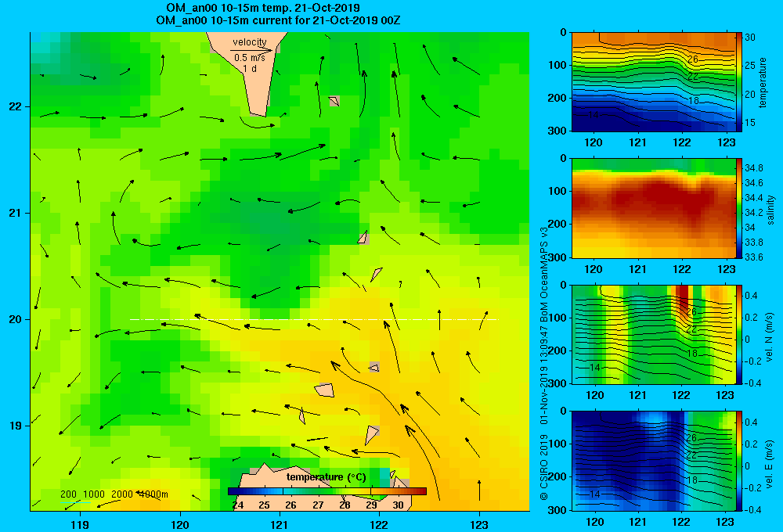Click the white dashed transect line at 20°N
The height and width of the screenshot is (532, 783).
click(x=314, y=319)
